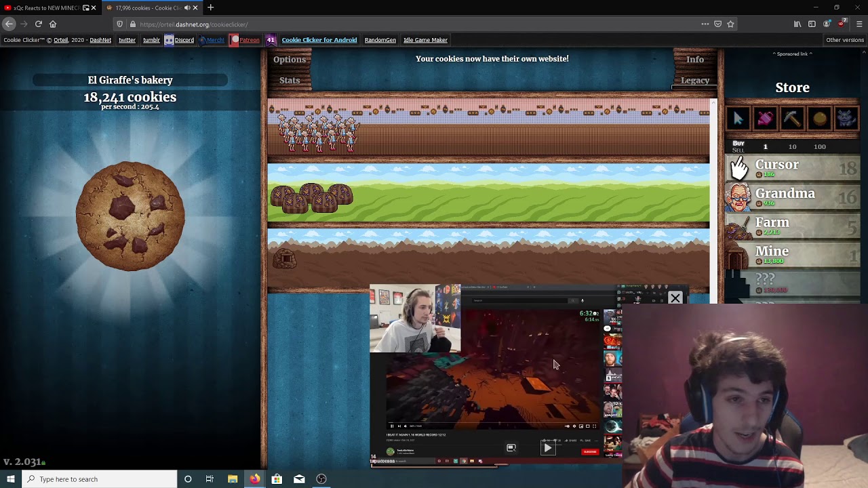
Task: Click the Windows taskbar search box
Action: [x=99, y=479]
